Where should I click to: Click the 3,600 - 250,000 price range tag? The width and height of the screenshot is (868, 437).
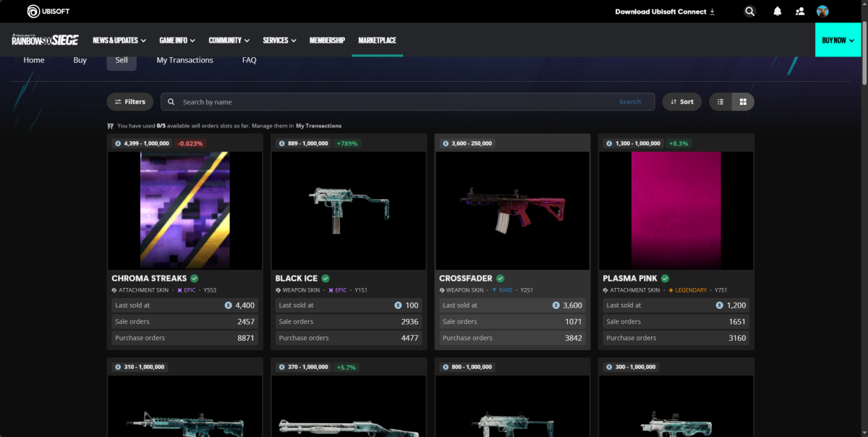tap(467, 143)
